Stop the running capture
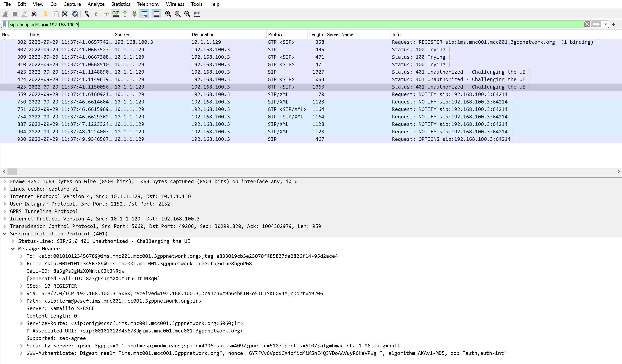The width and height of the screenshot is (622, 364). [15, 14]
